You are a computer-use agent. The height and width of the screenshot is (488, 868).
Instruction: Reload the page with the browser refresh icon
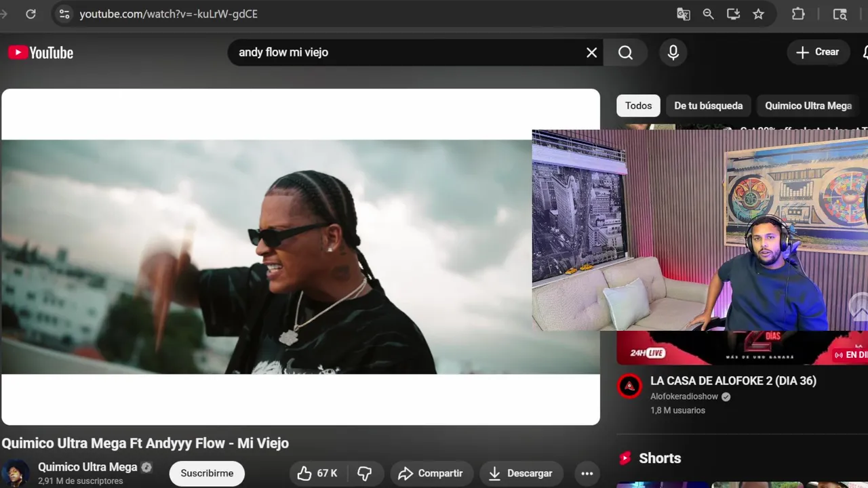31,14
